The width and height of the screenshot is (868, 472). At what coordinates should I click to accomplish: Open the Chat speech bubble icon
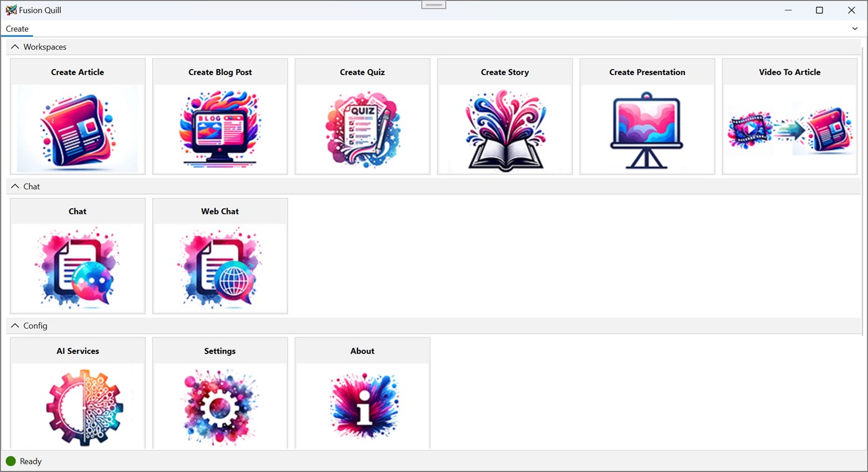77,268
